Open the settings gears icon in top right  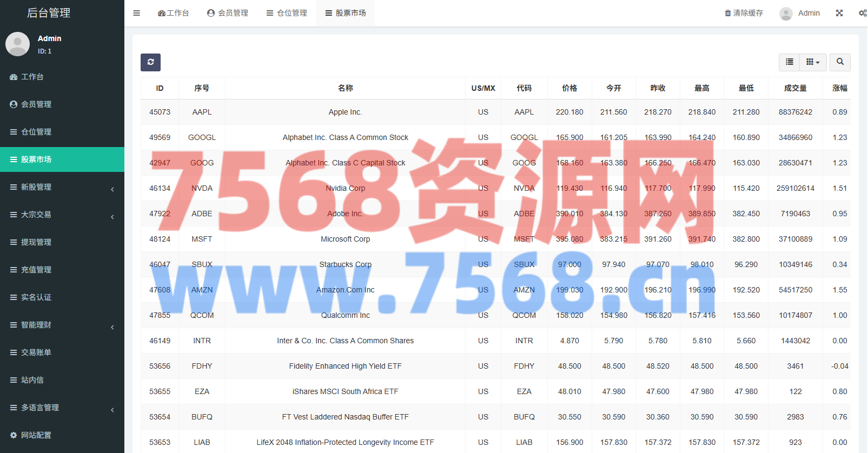(862, 13)
